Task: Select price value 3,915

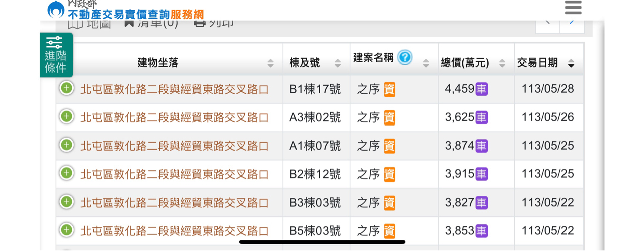Action: 459,174
